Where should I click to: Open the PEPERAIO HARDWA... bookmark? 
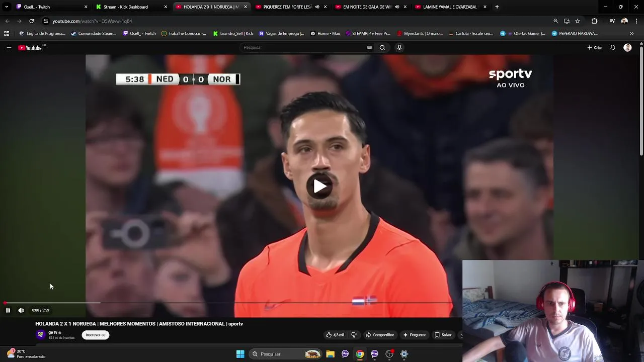click(x=575, y=34)
